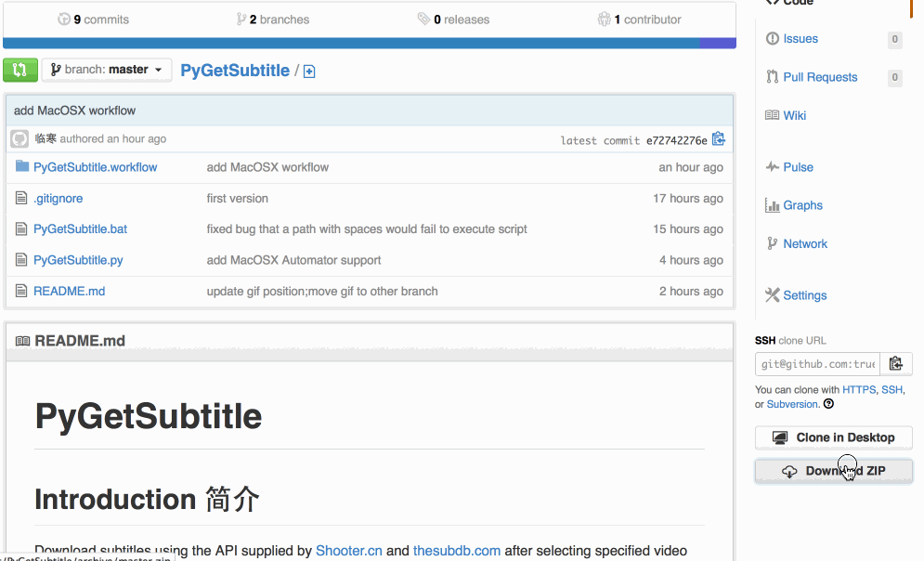The height and width of the screenshot is (561, 924).
Task: Open the branch: master dropdown
Action: [x=107, y=70]
